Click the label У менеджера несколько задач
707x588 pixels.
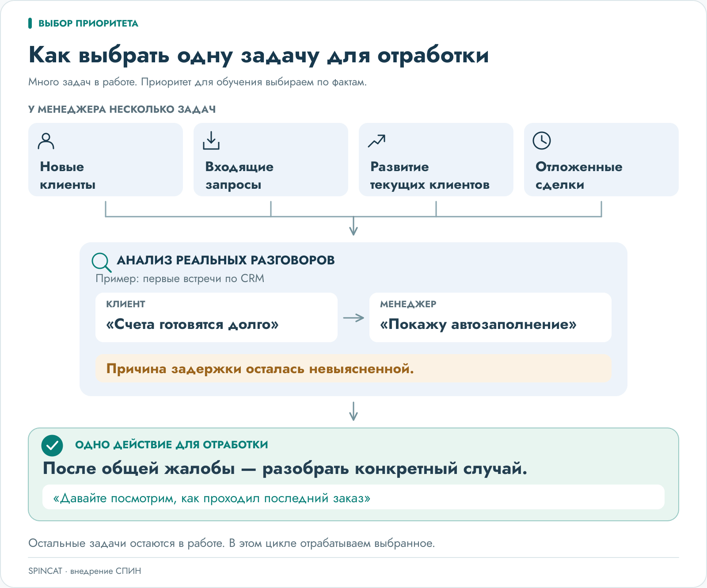coord(122,109)
